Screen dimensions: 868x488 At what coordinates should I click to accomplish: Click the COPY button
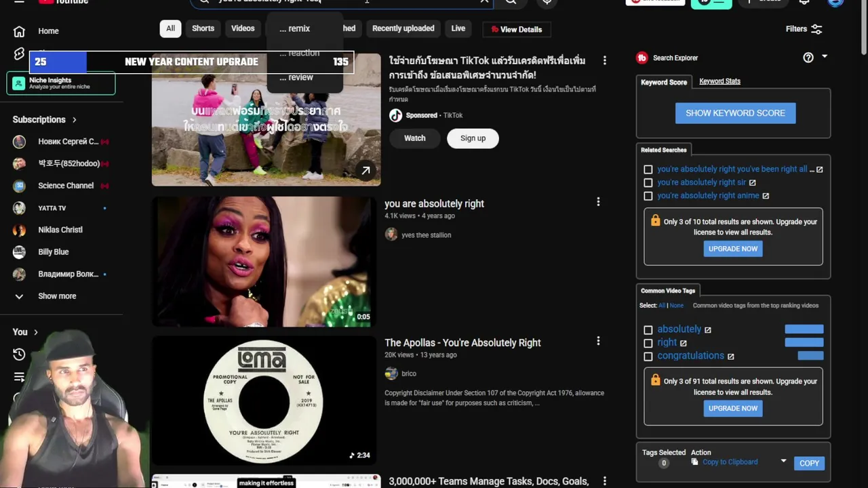[x=809, y=463]
